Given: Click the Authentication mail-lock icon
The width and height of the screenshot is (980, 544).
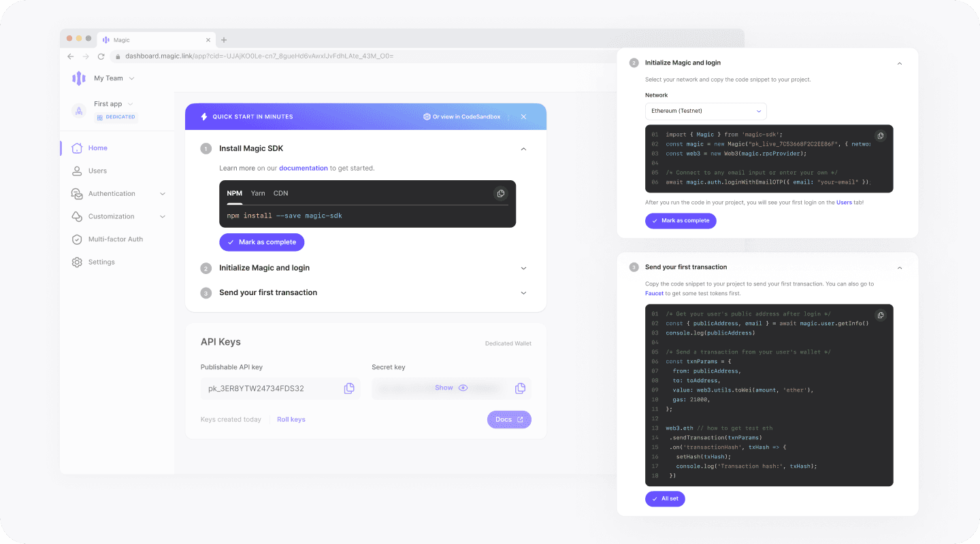Looking at the screenshot, I should click(x=77, y=194).
